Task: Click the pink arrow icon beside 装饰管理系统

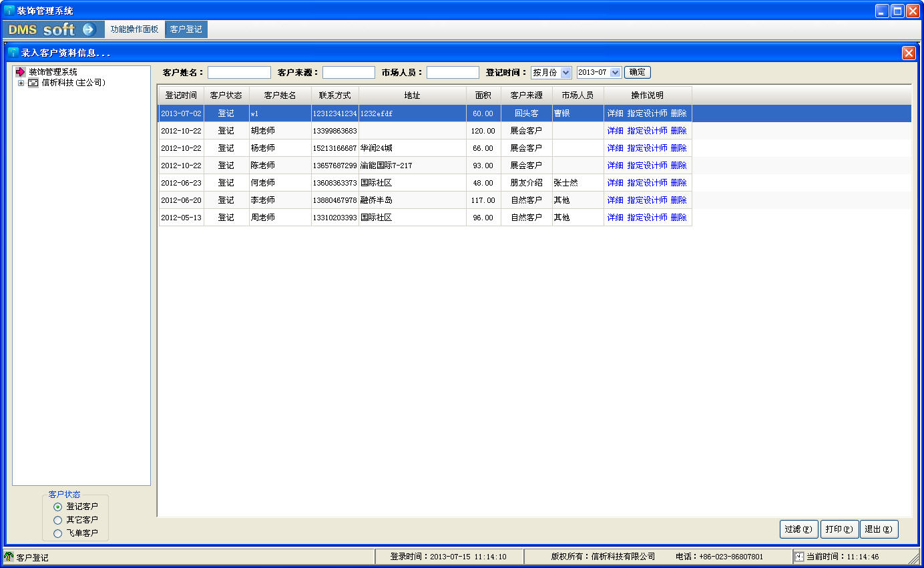Action: (20, 72)
